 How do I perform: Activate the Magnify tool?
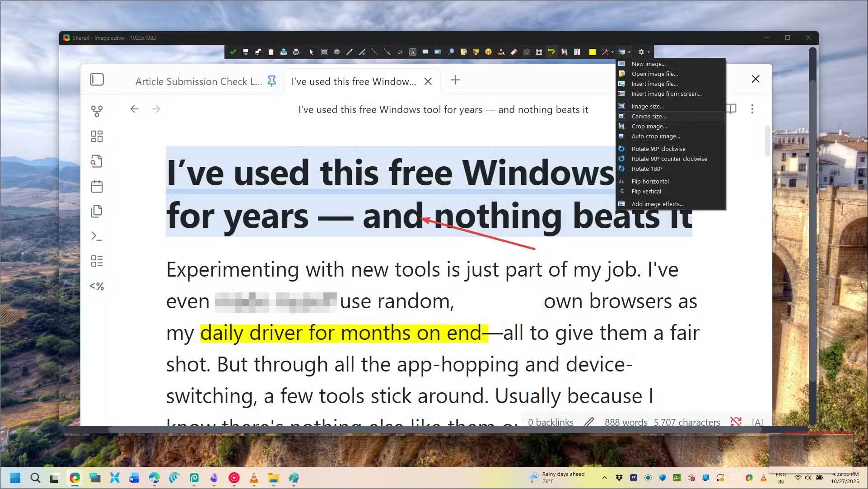[451, 52]
